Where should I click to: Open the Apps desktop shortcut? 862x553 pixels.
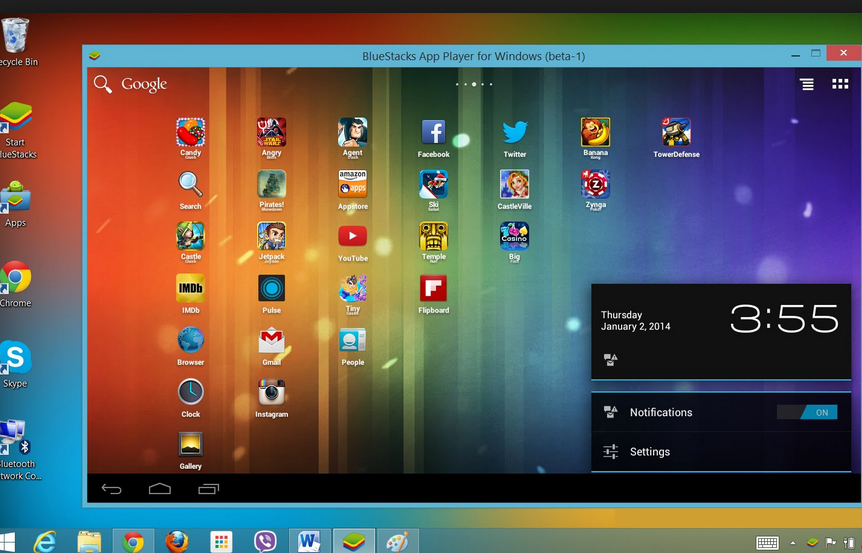15,203
